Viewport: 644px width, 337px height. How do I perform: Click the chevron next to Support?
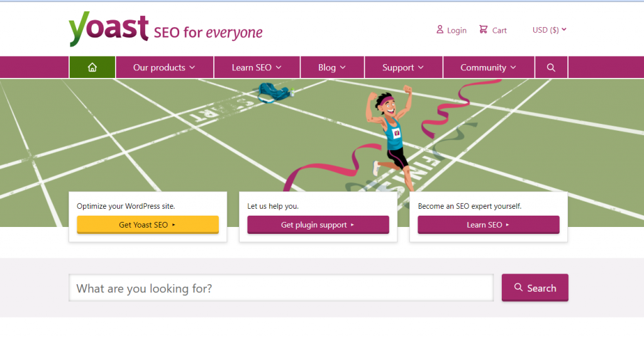[421, 67]
